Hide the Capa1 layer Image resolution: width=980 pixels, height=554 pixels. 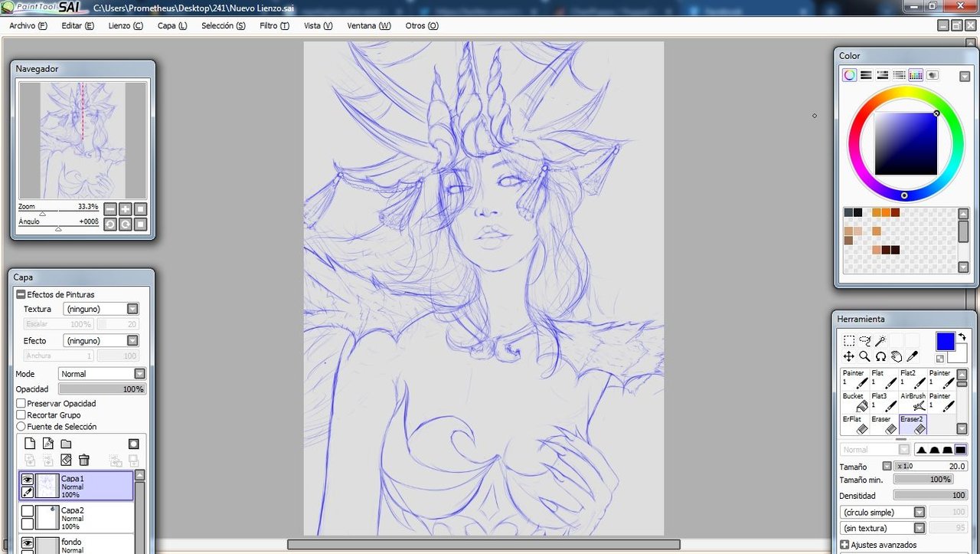tap(27, 479)
